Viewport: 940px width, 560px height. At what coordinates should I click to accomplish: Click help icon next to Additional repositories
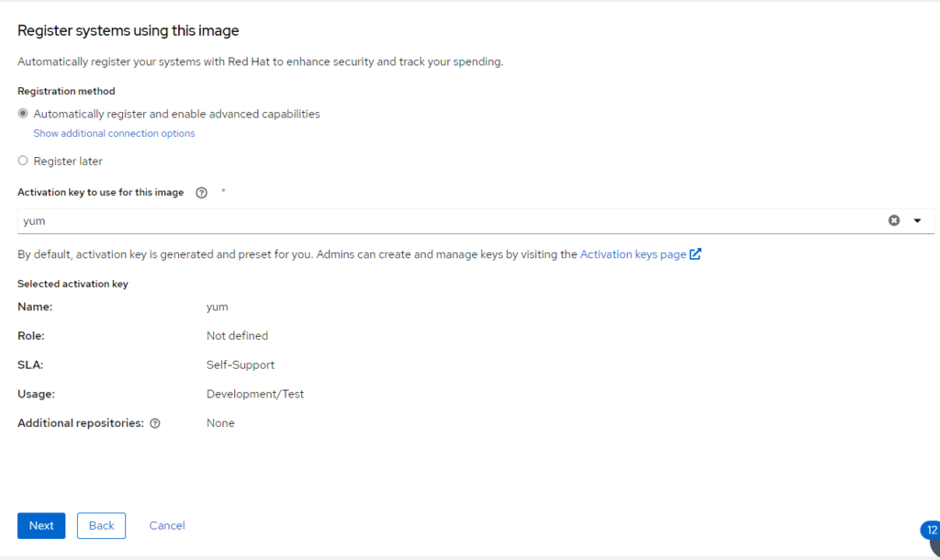[155, 423]
